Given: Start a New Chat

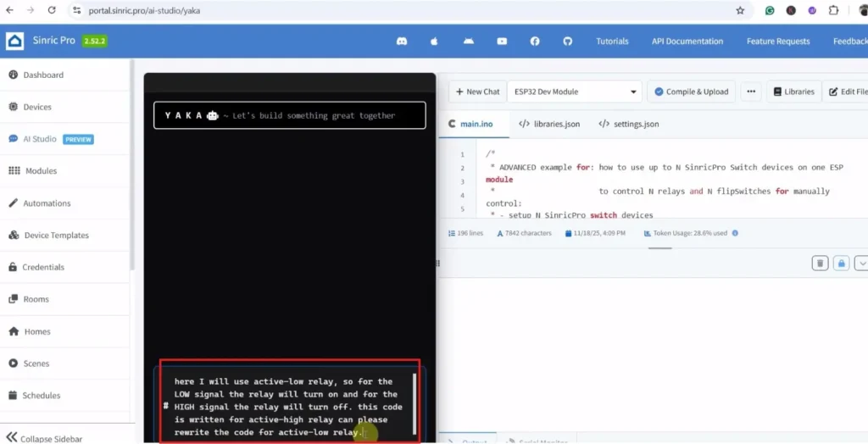Looking at the screenshot, I should click(x=477, y=92).
